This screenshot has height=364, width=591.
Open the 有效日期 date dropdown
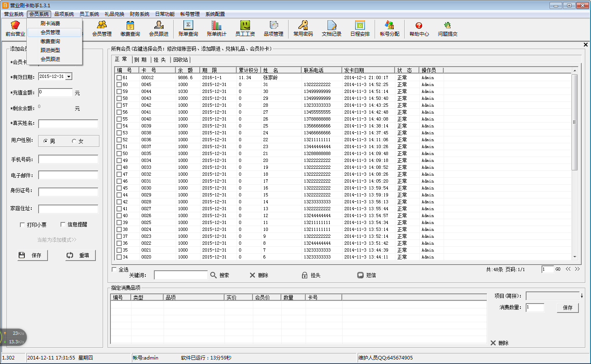coord(69,77)
